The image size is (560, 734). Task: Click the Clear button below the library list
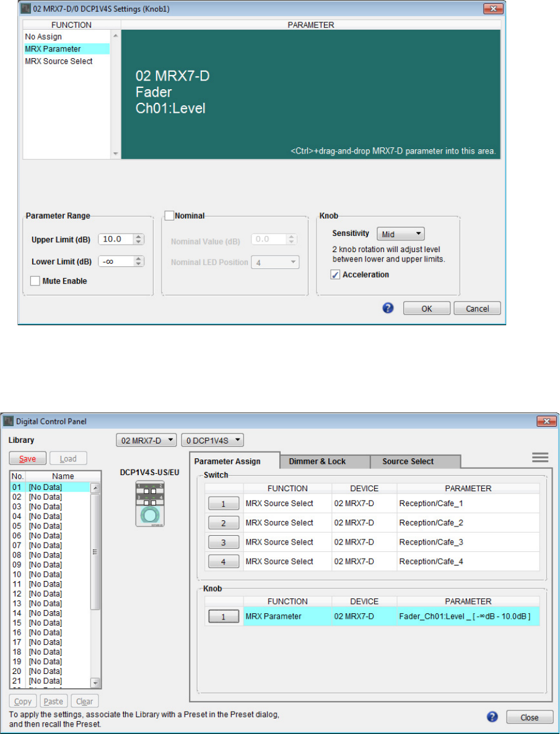(x=85, y=701)
